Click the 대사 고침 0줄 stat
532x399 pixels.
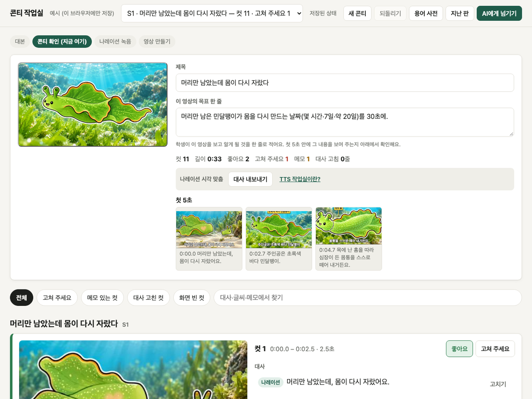click(332, 159)
